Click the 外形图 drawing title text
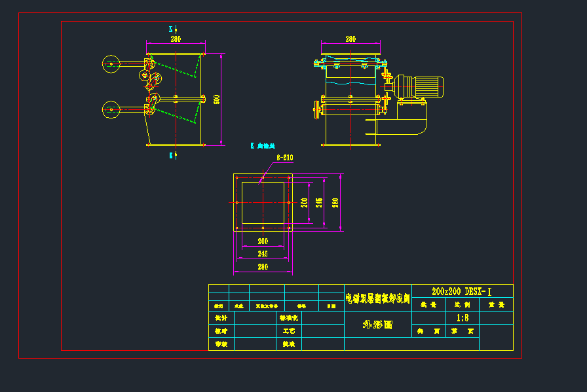The image size is (587, 392). 377,324
